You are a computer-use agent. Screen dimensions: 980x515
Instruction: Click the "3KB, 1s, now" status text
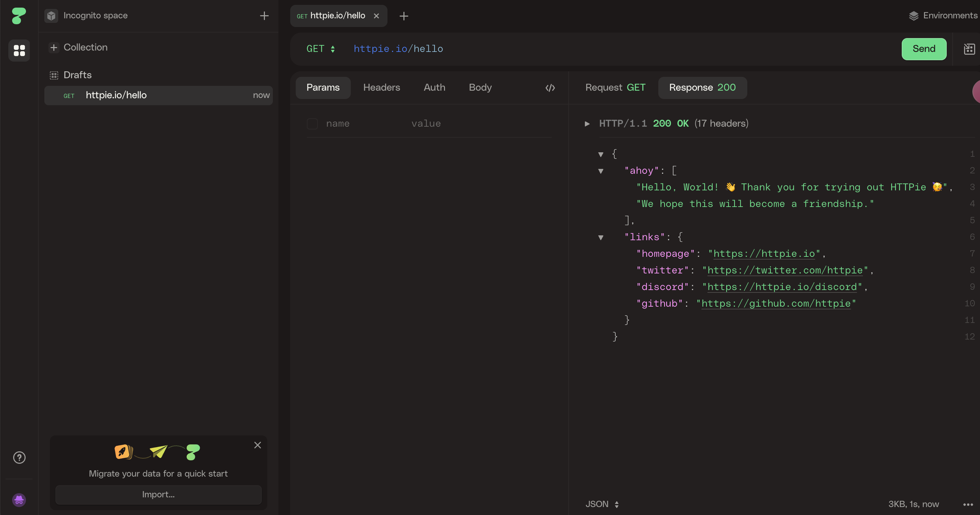tap(914, 504)
